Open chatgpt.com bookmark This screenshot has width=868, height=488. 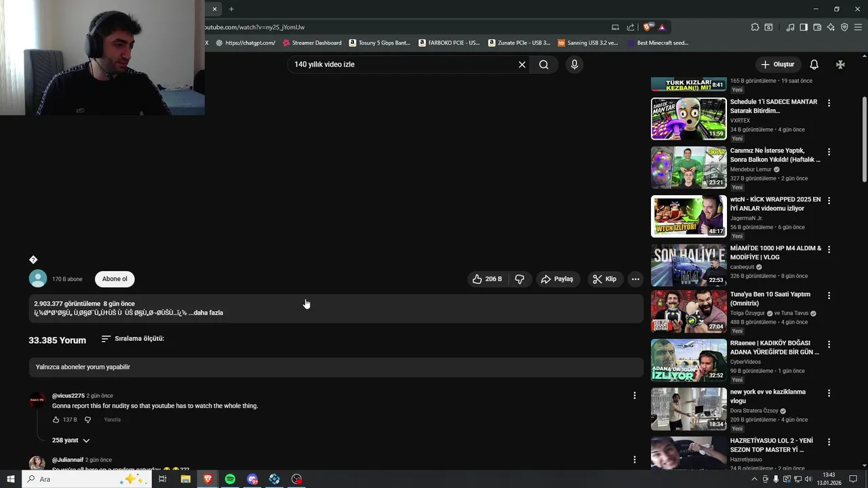[245, 43]
